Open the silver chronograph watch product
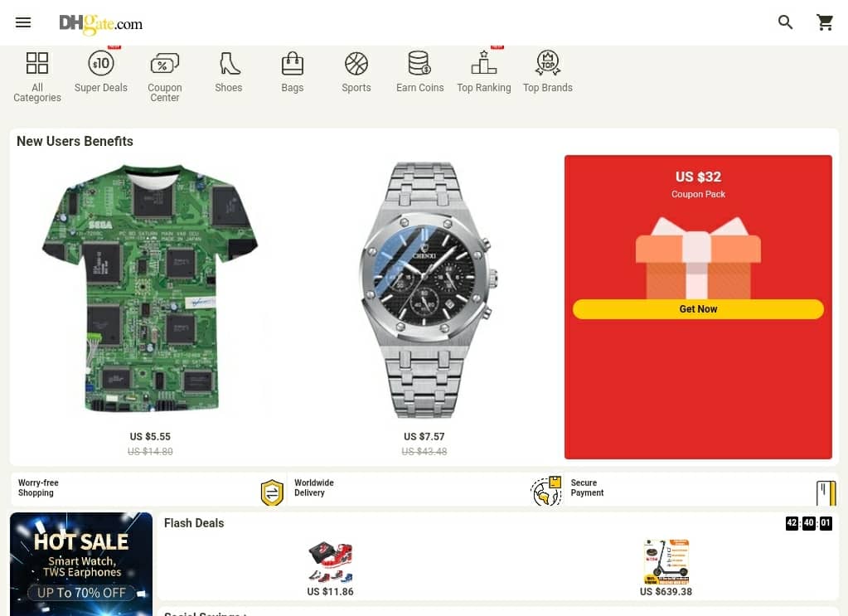 [x=424, y=290]
